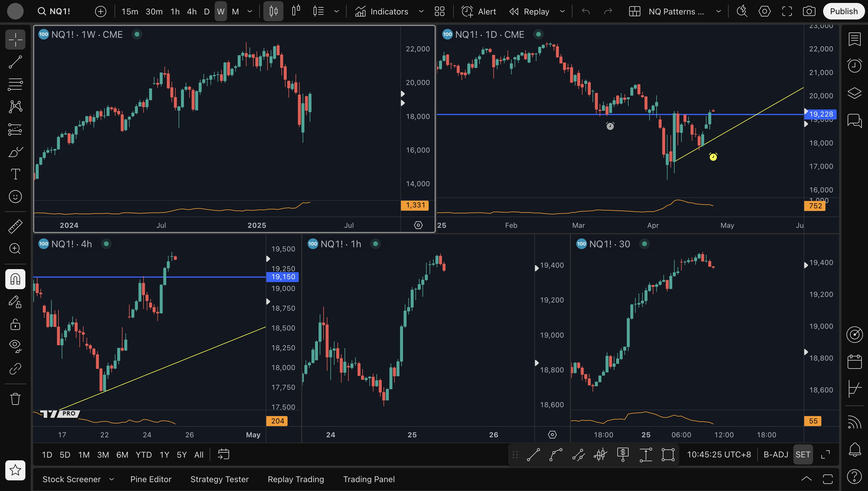This screenshot has width=868, height=491.
Task: Set the YTD date range
Action: coord(143,455)
